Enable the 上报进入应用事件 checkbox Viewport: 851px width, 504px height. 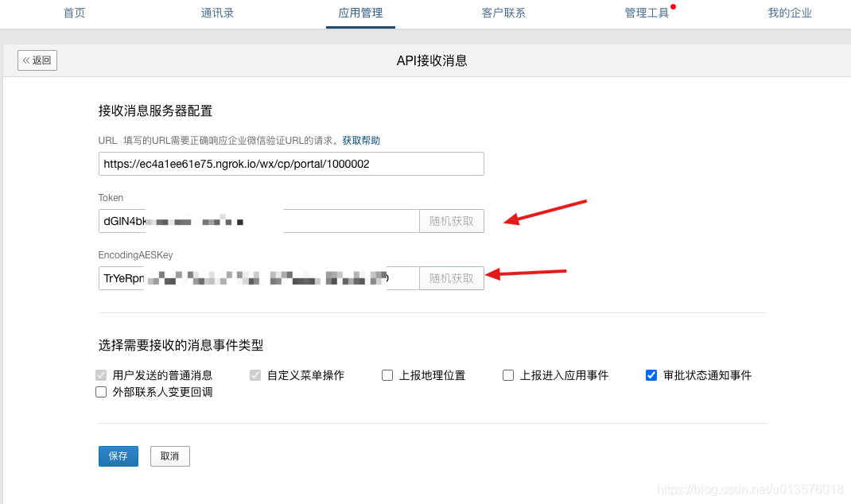pyautogui.click(x=507, y=374)
